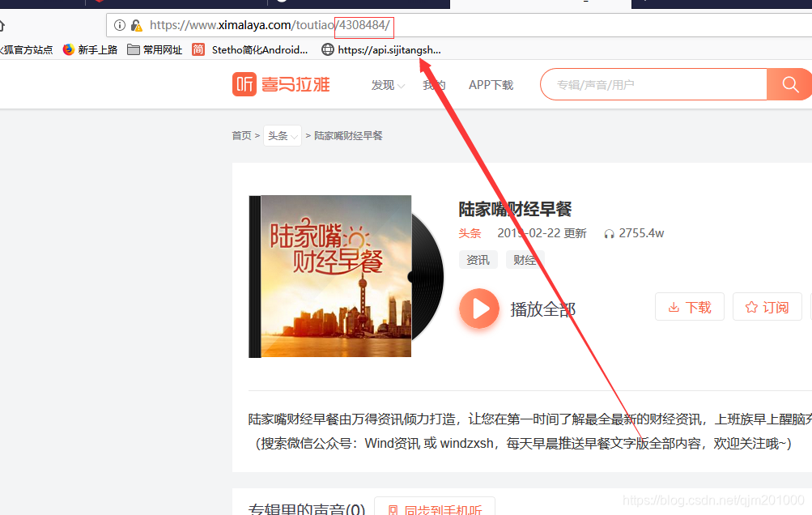Click 专辑里的声音 section heading

[307, 509]
